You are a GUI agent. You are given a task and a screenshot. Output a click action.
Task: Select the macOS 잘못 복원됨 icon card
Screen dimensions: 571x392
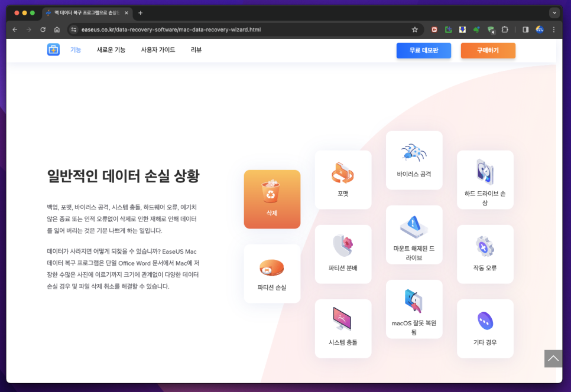pyautogui.click(x=414, y=309)
